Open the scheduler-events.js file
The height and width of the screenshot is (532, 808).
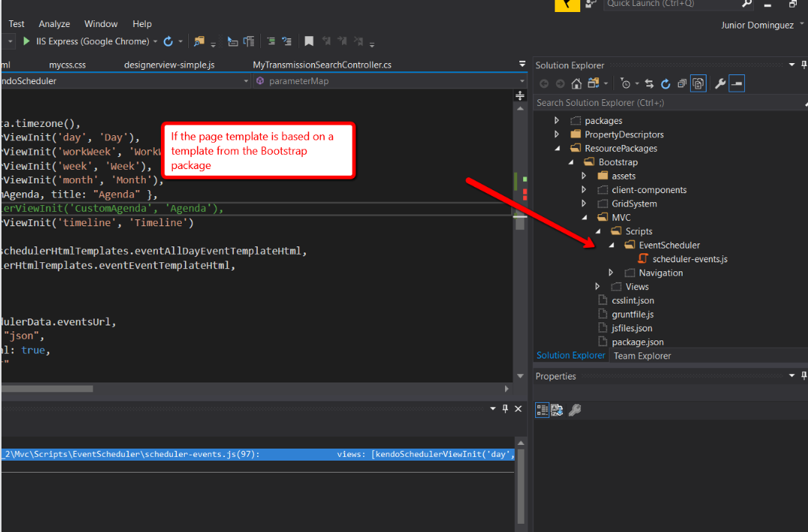(688, 258)
